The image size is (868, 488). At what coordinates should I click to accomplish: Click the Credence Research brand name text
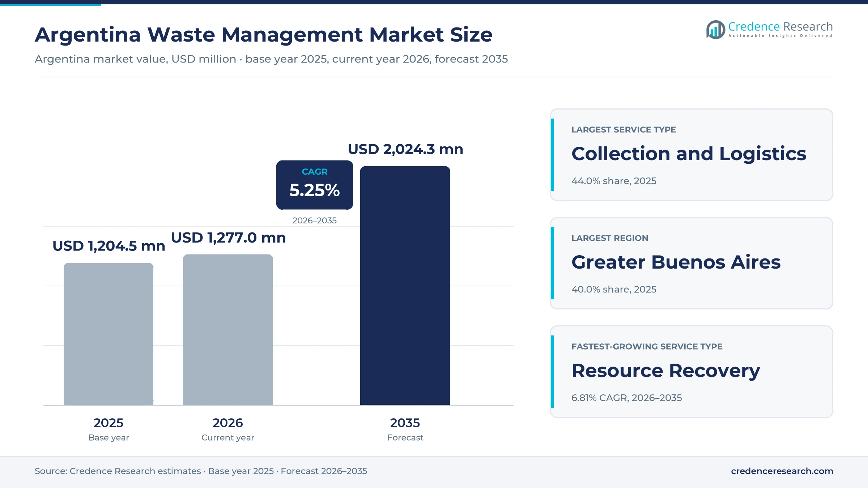(780, 26)
